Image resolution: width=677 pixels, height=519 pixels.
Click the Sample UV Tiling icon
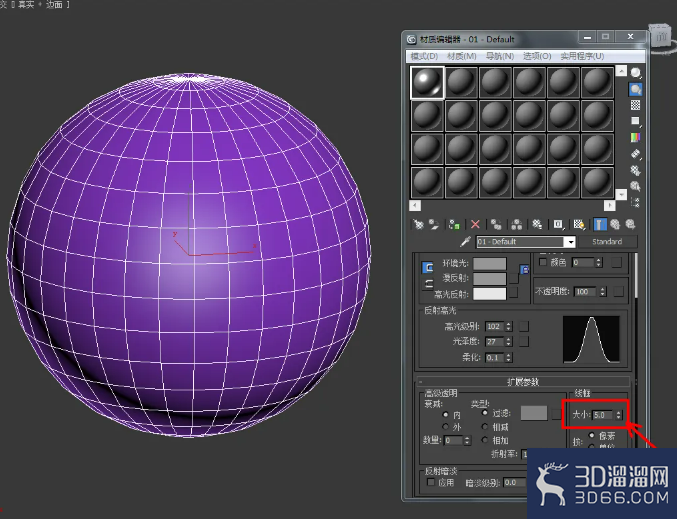pyautogui.click(x=636, y=121)
